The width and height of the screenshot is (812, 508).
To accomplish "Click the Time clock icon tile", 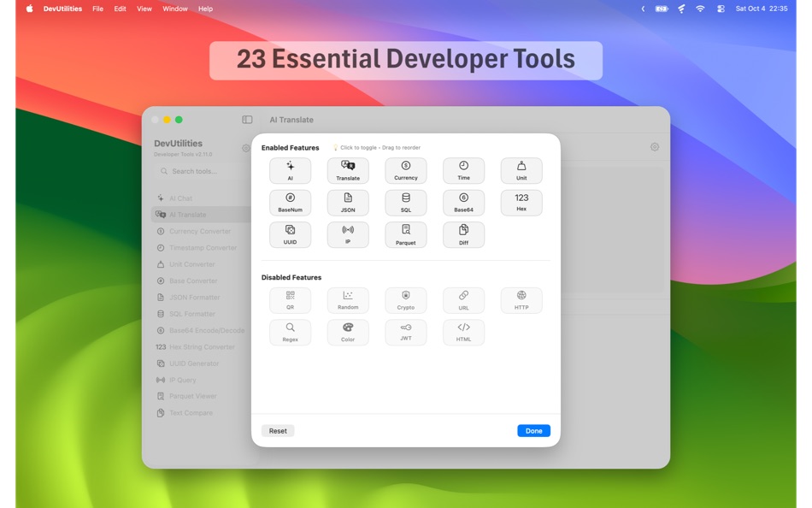I will (x=462, y=170).
